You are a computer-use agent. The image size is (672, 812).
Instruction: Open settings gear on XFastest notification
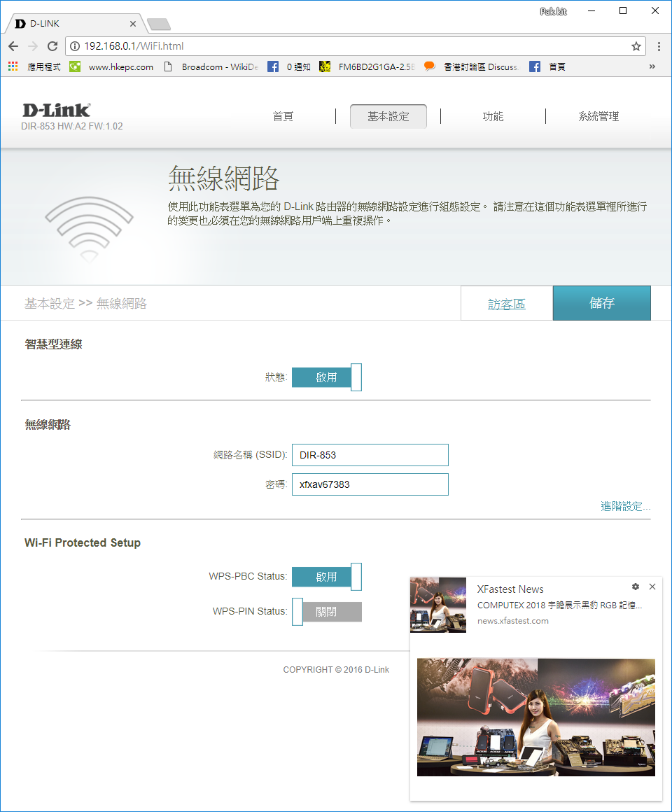coord(635,587)
